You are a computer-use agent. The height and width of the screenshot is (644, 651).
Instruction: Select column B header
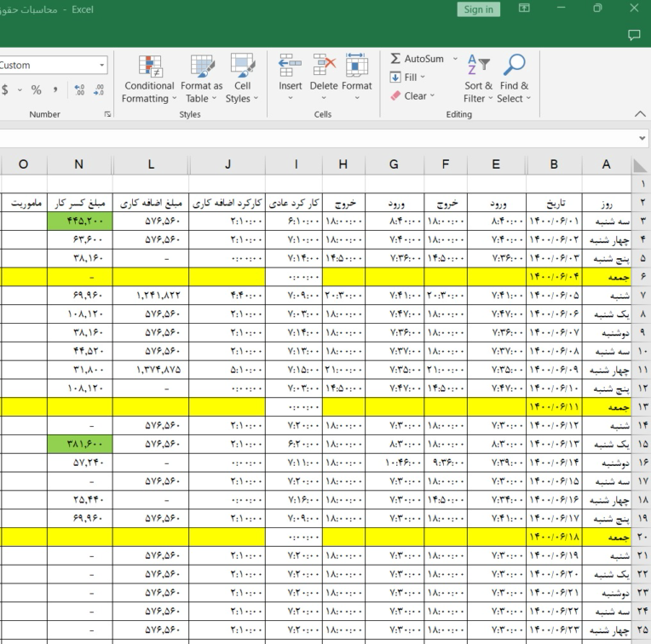pyautogui.click(x=554, y=164)
